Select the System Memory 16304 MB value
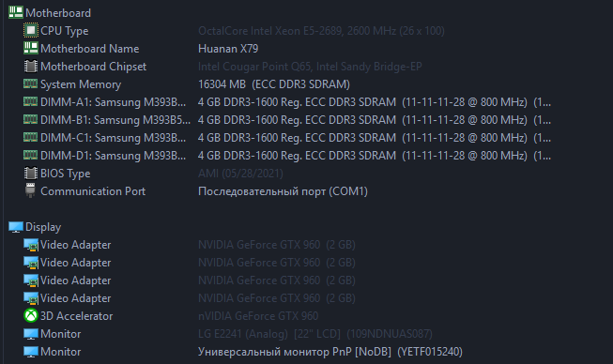Screen dimensions: 613x364 274,84
